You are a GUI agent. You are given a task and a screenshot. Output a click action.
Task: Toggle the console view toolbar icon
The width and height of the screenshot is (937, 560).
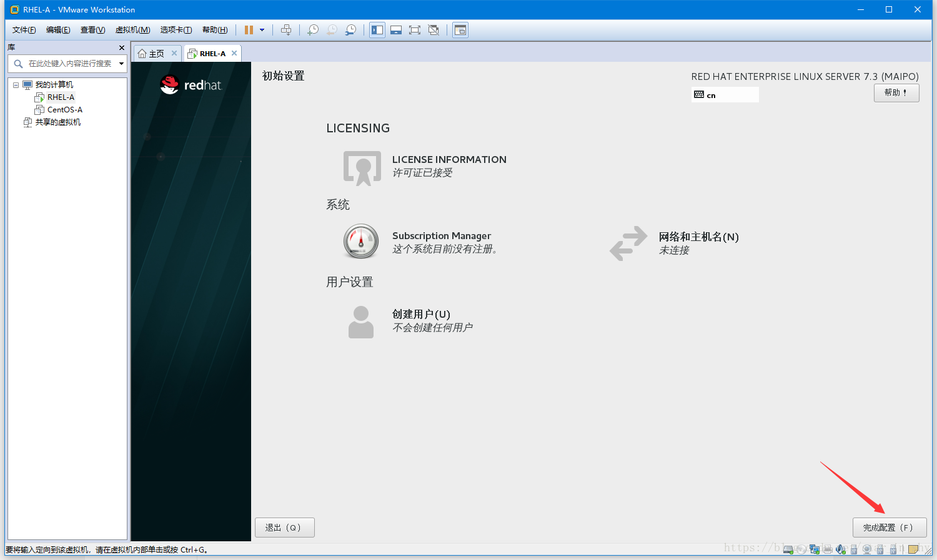pos(460,30)
